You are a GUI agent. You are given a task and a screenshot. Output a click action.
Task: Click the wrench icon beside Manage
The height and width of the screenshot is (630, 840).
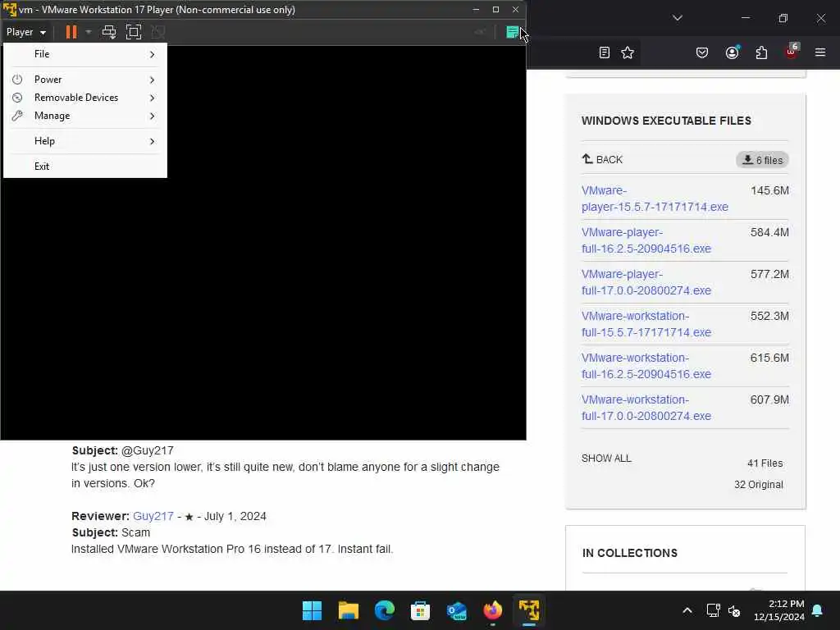pos(17,116)
